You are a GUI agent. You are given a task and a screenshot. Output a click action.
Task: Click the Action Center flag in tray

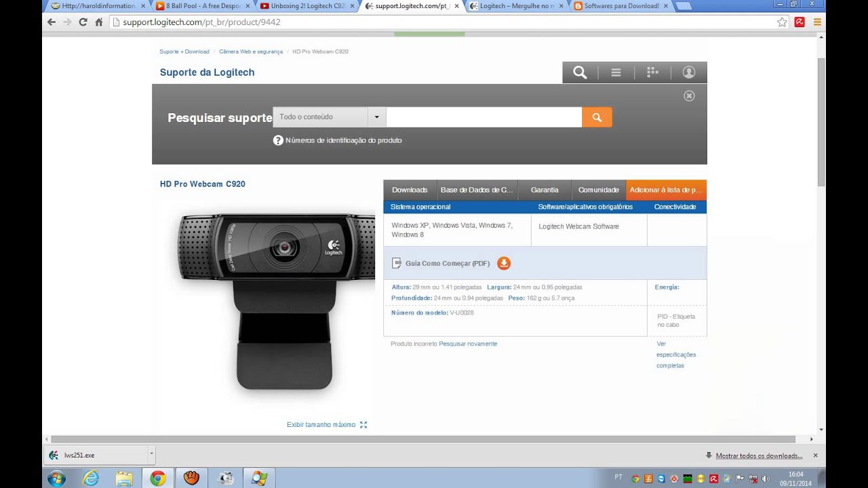point(740,479)
